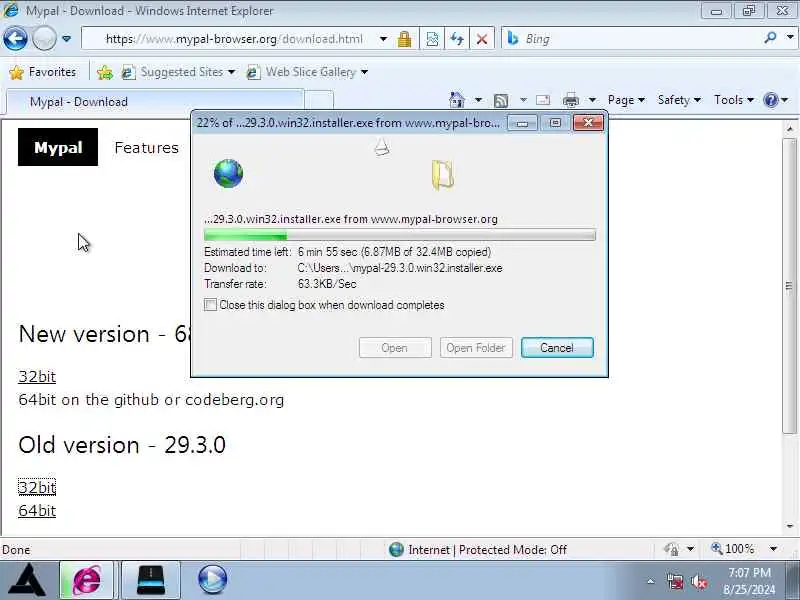Open the recent pages dropdown arrow
This screenshot has height=600, width=800.
66,38
